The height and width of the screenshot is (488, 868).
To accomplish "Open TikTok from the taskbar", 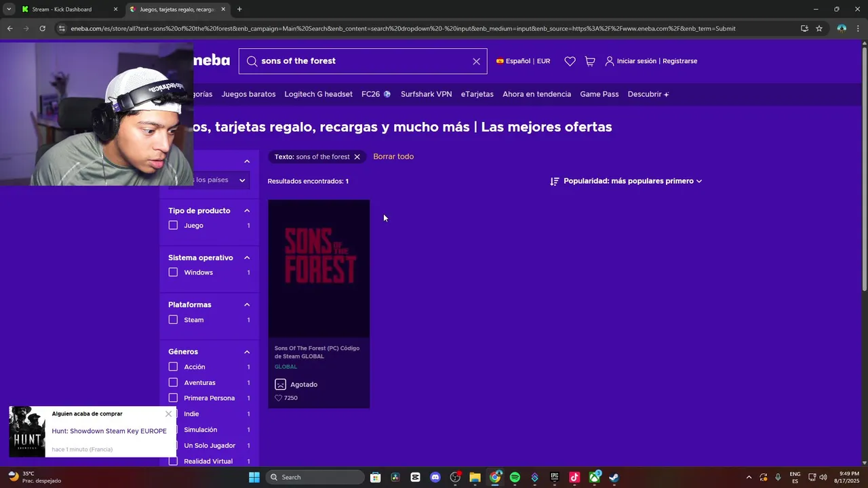I will (x=574, y=477).
